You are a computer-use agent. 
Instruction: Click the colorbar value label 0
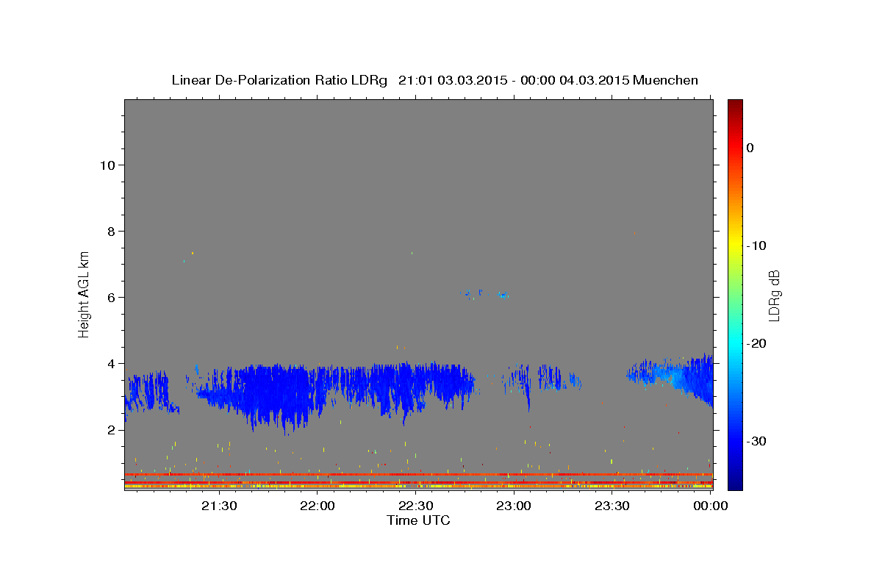[750, 148]
